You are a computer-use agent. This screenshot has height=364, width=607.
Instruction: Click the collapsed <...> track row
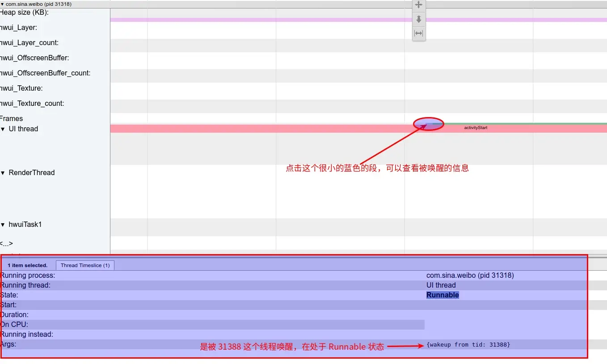click(x=6, y=243)
